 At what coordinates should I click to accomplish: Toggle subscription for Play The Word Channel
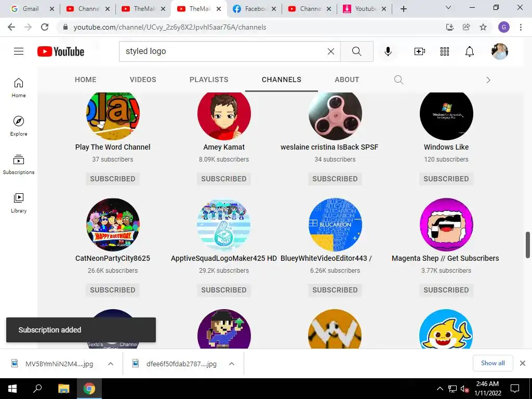[113, 179]
